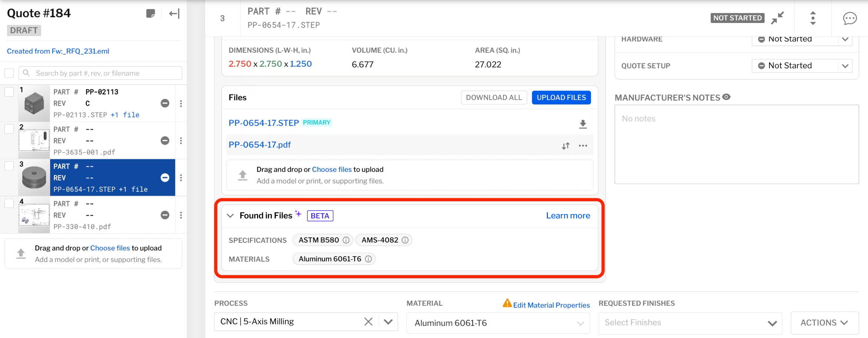Open the Quote Setup status dropdown

tap(845, 66)
